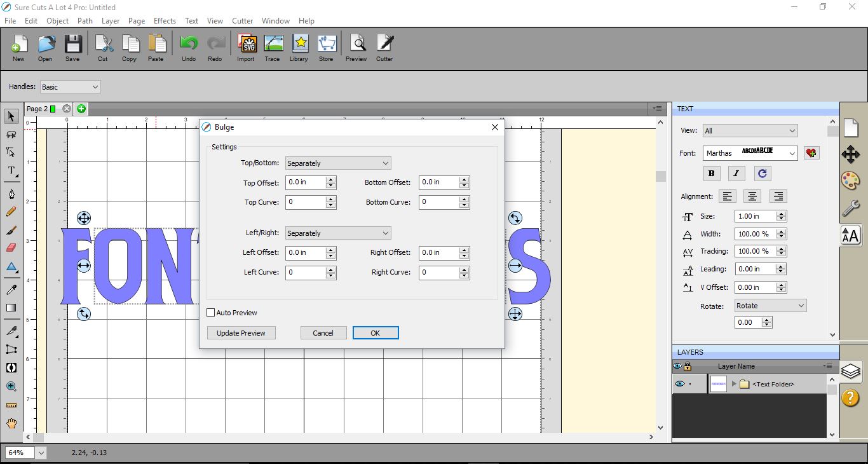Image resolution: width=868 pixels, height=464 pixels.
Task: Click the Paste toolbar icon
Action: 156,48
